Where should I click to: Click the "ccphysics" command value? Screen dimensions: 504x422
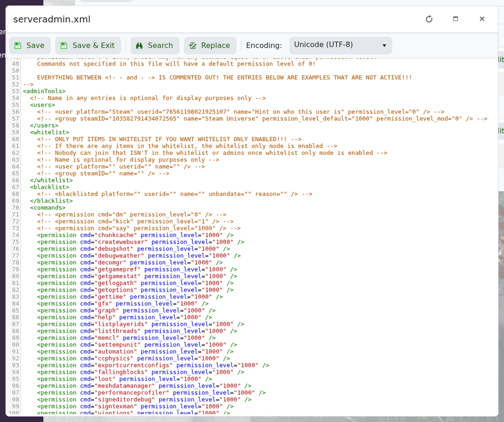(114, 358)
